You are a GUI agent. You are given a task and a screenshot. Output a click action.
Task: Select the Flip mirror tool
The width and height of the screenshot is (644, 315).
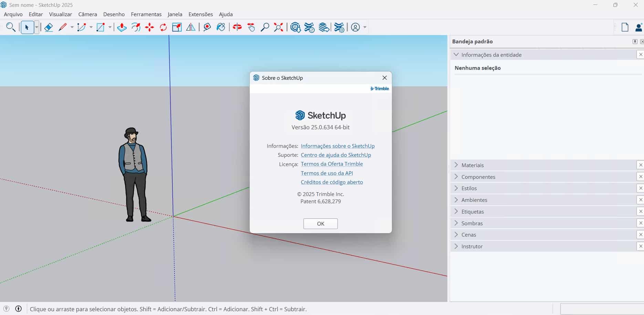(x=191, y=27)
